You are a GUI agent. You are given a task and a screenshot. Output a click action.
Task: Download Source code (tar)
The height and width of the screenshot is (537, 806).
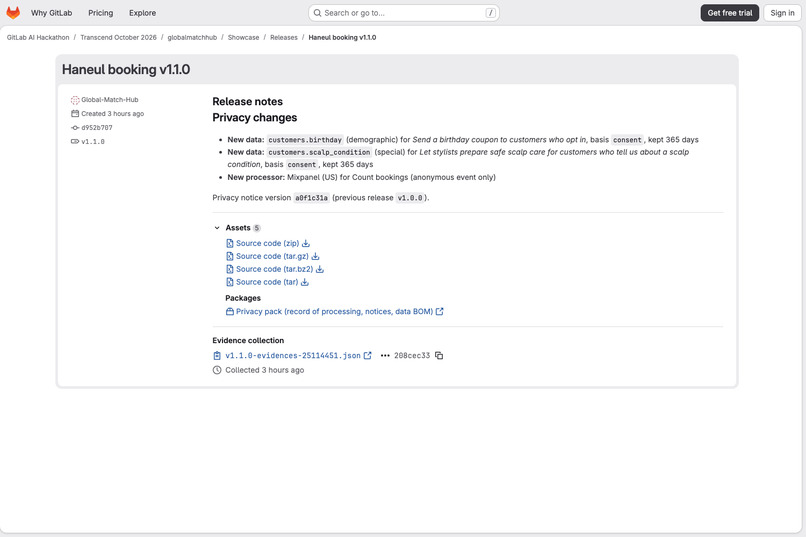pos(267,282)
